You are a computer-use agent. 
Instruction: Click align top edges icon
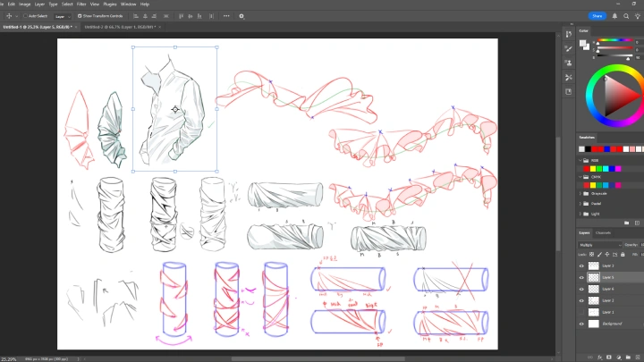[x=181, y=16]
